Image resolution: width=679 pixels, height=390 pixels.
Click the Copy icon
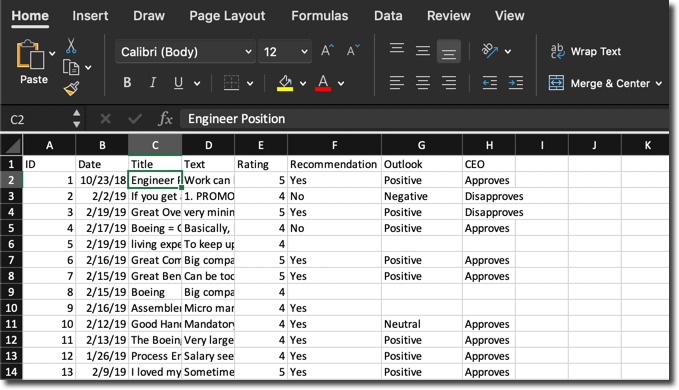click(x=71, y=68)
